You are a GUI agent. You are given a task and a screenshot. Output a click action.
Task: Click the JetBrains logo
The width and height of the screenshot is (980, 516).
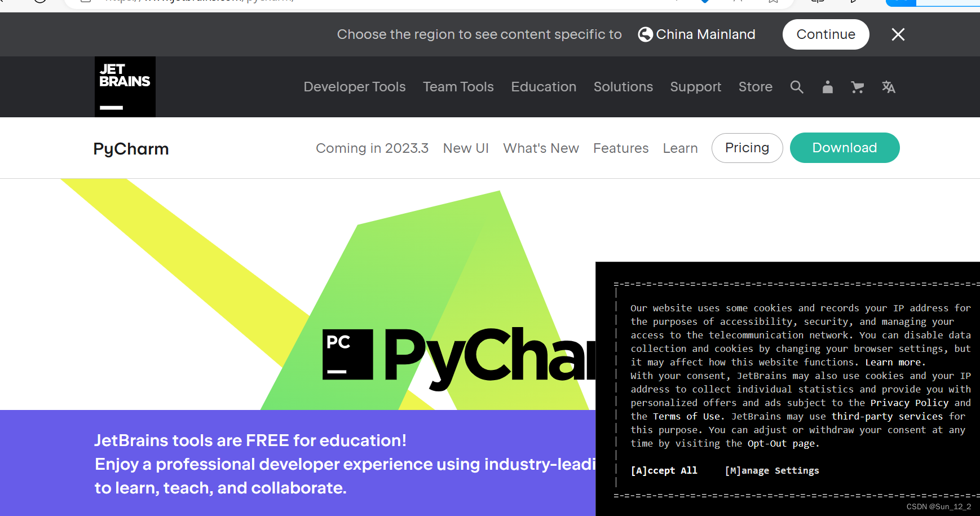pos(125,86)
